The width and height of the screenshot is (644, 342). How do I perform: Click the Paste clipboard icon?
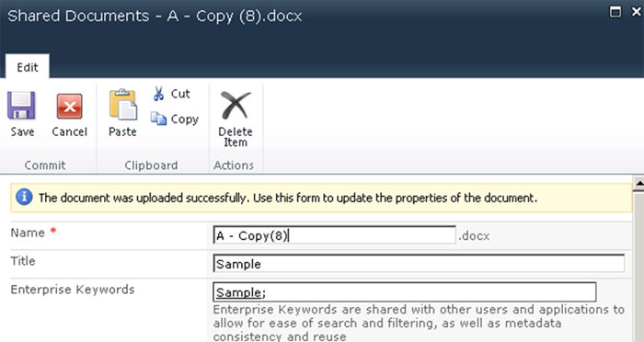122,105
